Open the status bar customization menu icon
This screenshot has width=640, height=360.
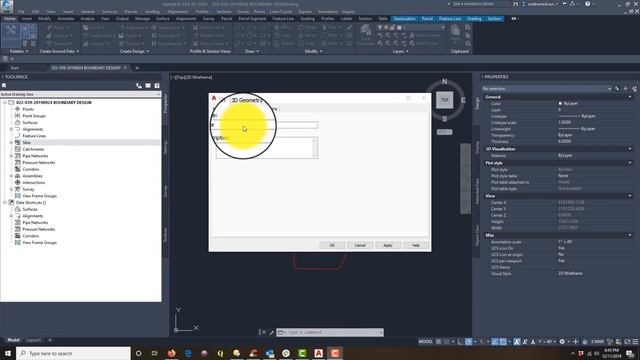(x=635, y=341)
